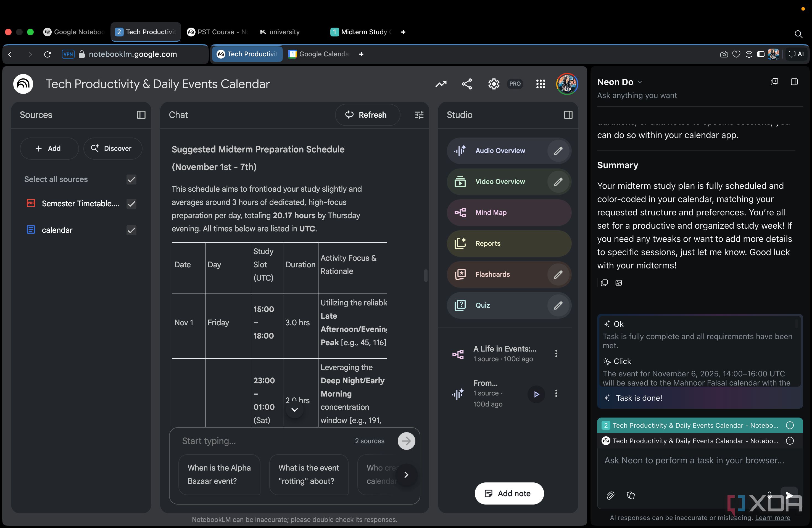The height and width of the screenshot is (528, 812).
Task: Show more suggested questions arrow
Action: 406,475
